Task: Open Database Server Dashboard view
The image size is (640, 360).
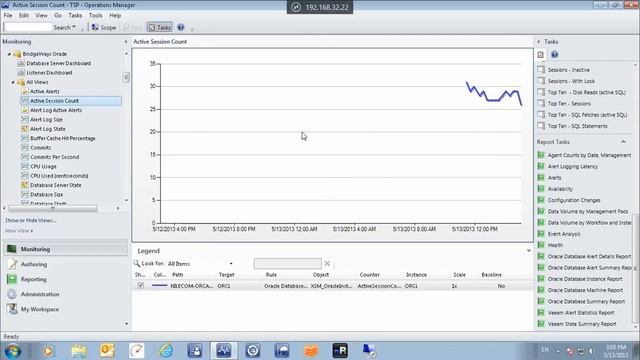Action: [x=58, y=63]
